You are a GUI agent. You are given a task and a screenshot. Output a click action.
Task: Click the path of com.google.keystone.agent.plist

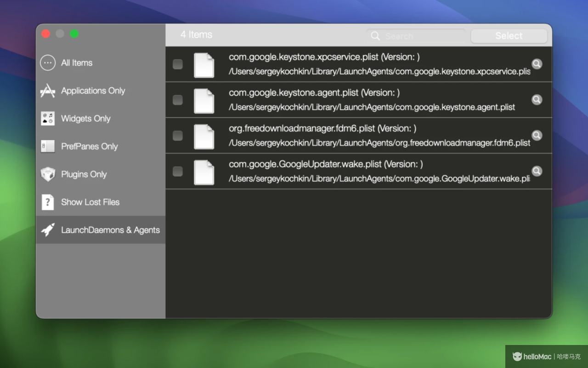point(372,107)
